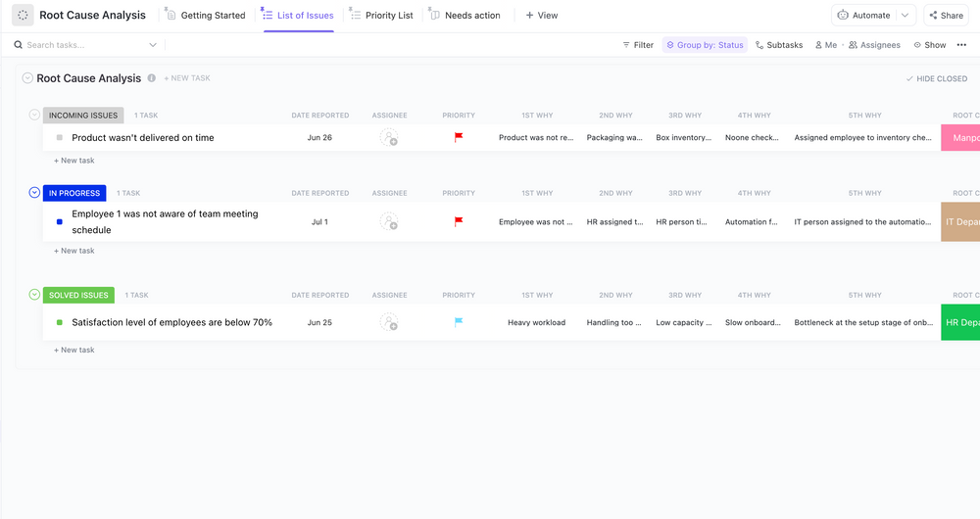The height and width of the screenshot is (519, 980).
Task: Collapse the In Progress group
Action: (x=35, y=193)
